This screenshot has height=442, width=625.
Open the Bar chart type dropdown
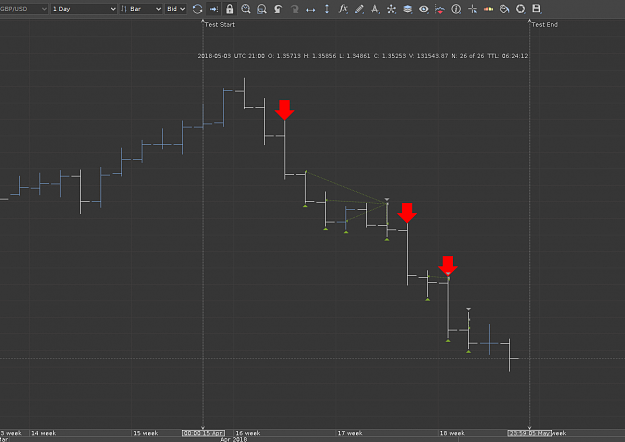[141, 9]
